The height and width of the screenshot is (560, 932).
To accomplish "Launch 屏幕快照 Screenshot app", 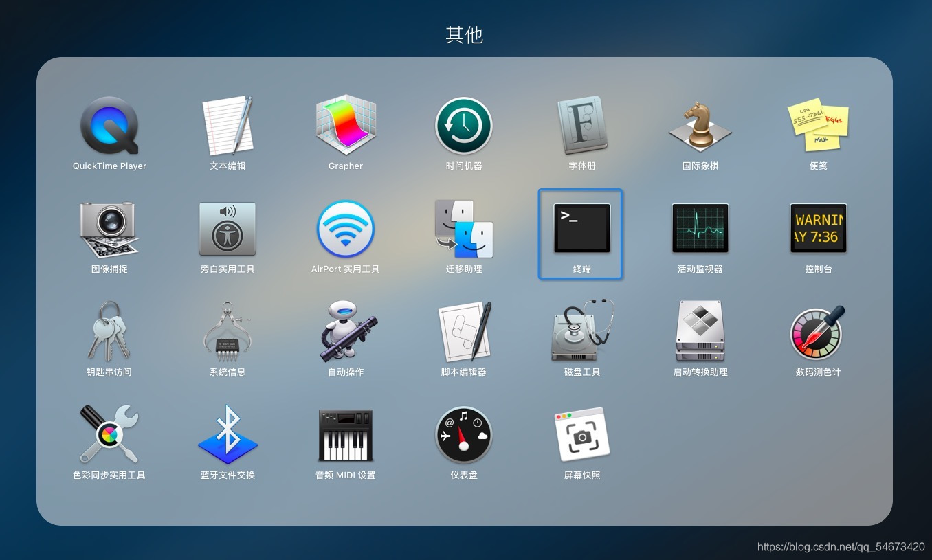I will tap(582, 435).
